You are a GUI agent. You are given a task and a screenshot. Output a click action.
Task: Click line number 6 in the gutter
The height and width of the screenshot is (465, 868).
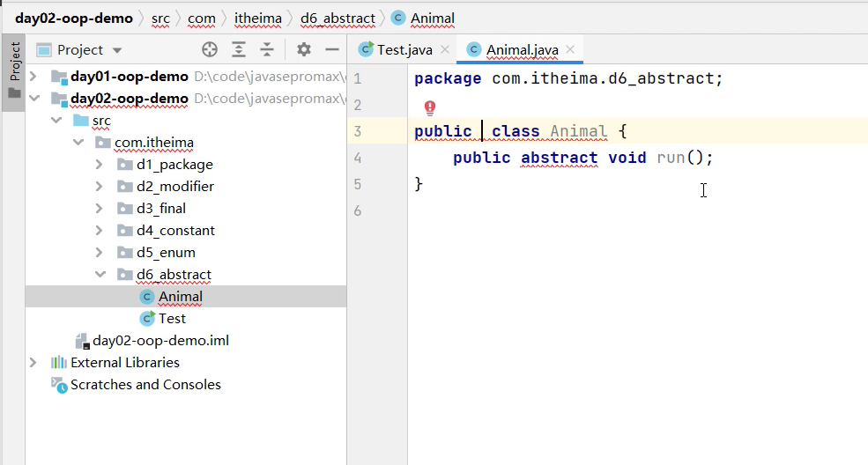(x=358, y=211)
